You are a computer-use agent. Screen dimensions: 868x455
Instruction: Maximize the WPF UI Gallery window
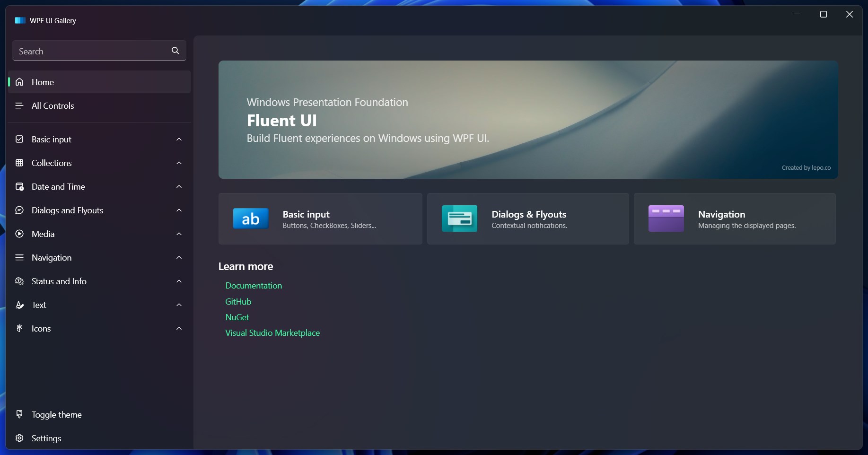click(824, 14)
